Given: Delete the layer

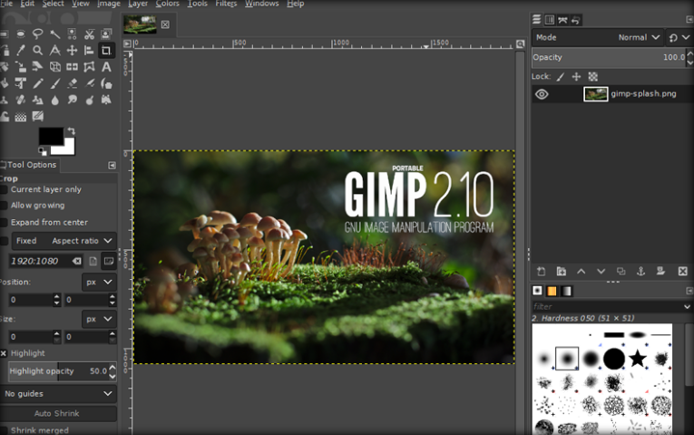Looking at the screenshot, I should (x=682, y=271).
